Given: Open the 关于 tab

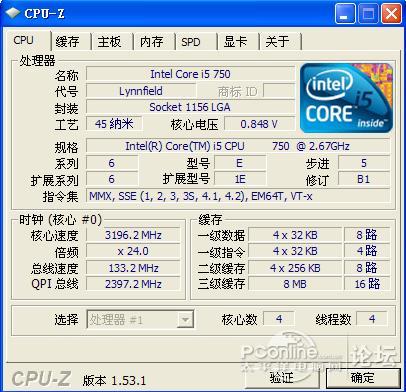Looking at the screenshot, I should [x=277, y=42].
